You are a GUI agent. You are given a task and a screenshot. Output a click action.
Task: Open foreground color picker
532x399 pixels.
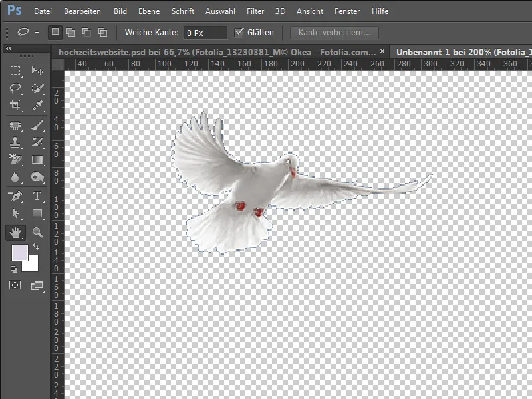click(20, 253)
